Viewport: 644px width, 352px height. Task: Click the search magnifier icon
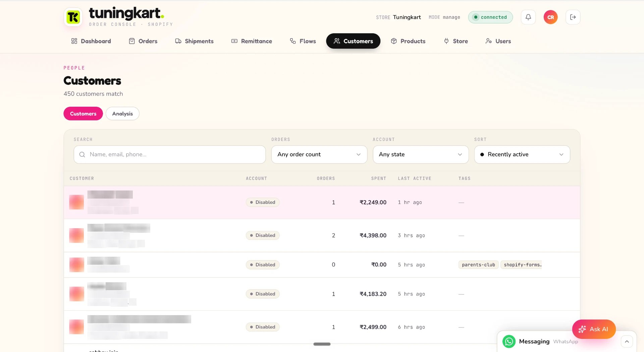(x=82, y=154)
